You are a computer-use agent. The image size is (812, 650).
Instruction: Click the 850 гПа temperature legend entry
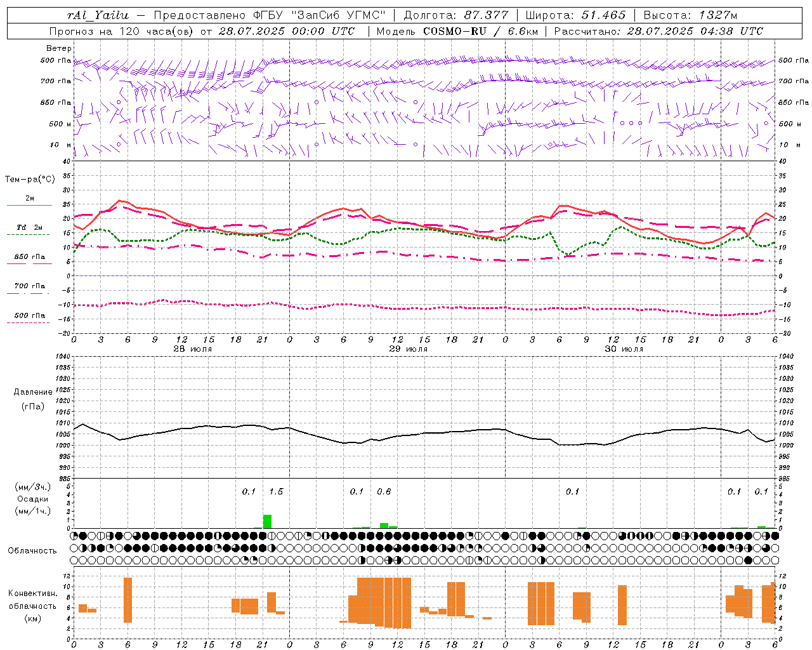[x=29, y=257]
